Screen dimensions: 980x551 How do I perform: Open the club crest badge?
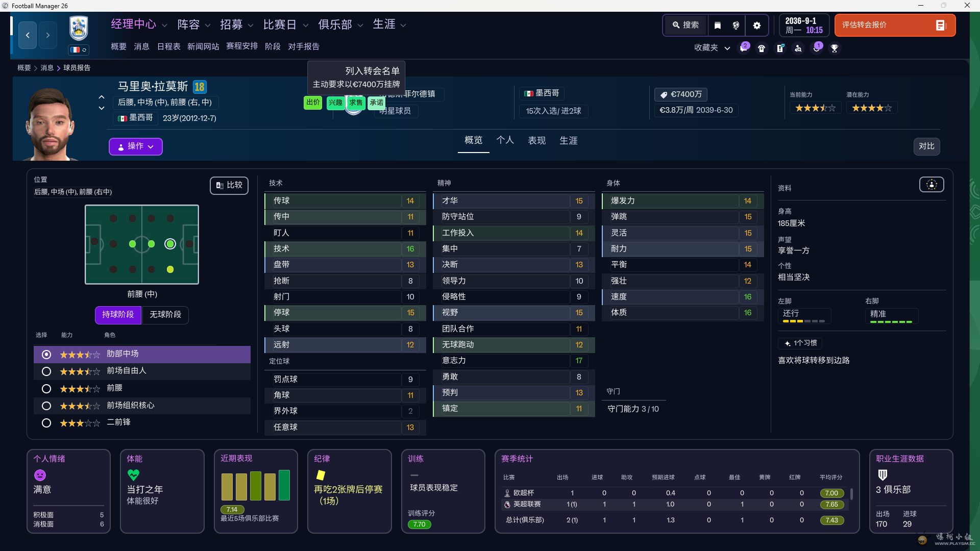[x=79, y=29]
